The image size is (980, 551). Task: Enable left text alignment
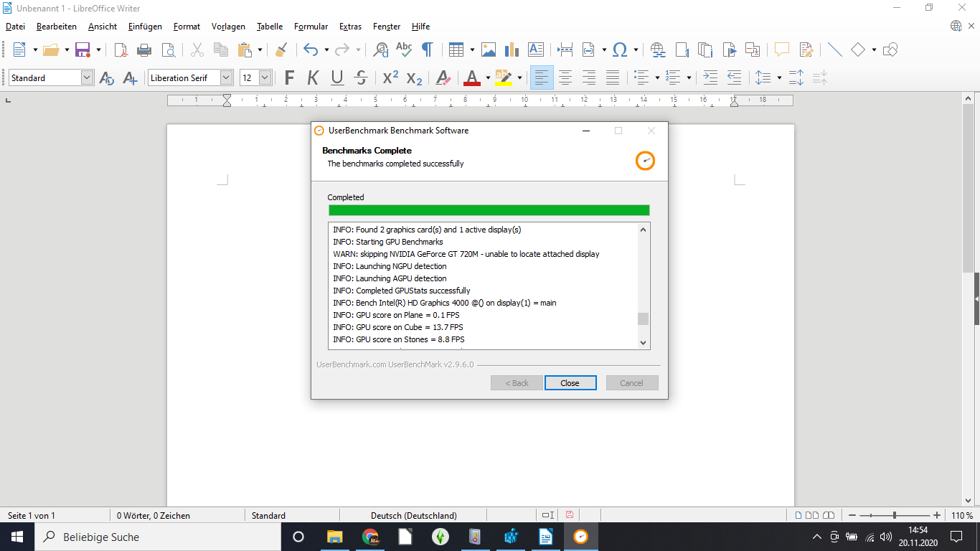coord(542,77)
